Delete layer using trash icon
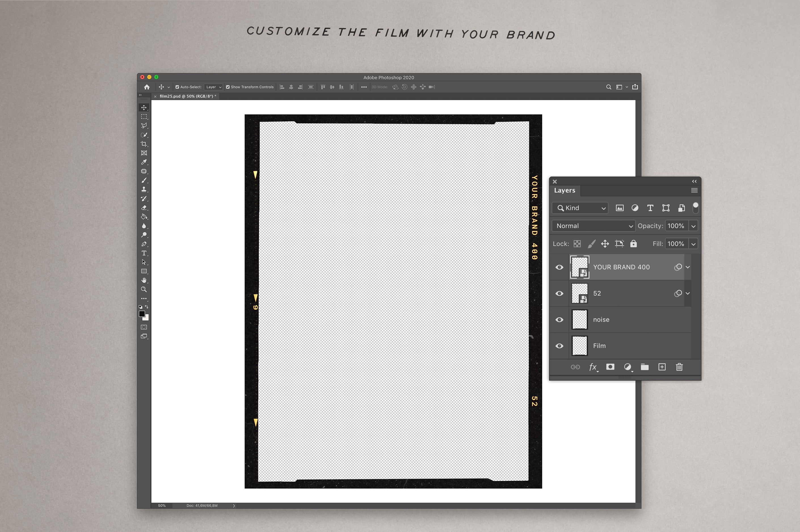The width and height of the screenshot is (800, 532). pos(679,367)
